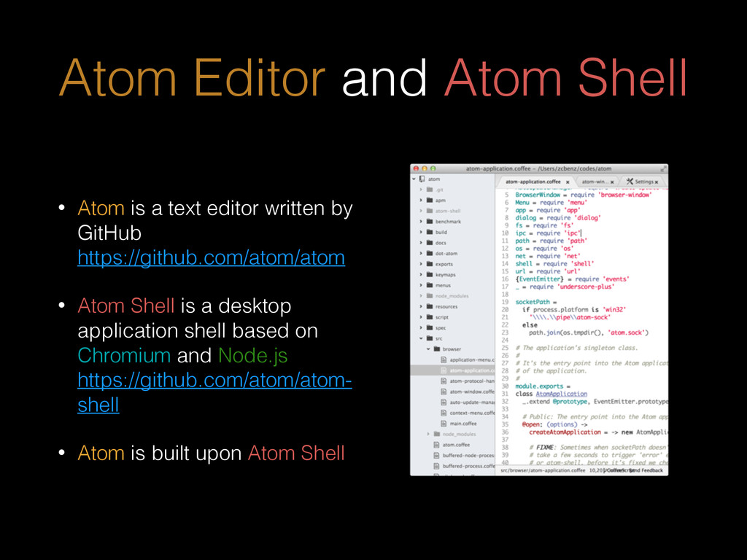Viewport: 747px width, 560px height.
Task: Expand the build folder
Action: click(x=421, y=233)
